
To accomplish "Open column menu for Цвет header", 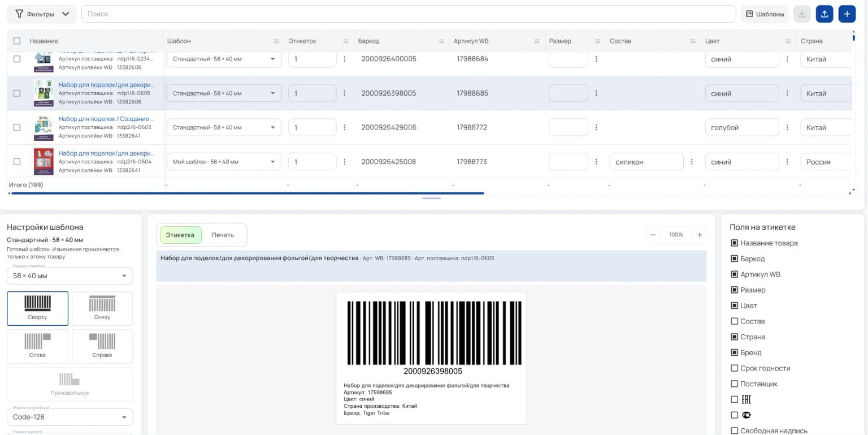I will [788, 41].
